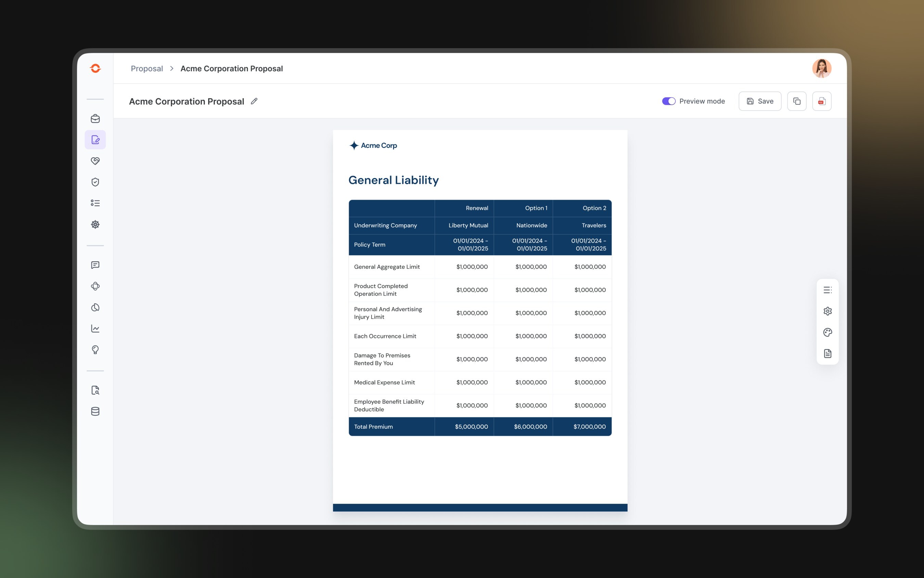This screenshot has height=578, width=924.
Task: Toggle the Preview mode switch
Action: (668, 101)
